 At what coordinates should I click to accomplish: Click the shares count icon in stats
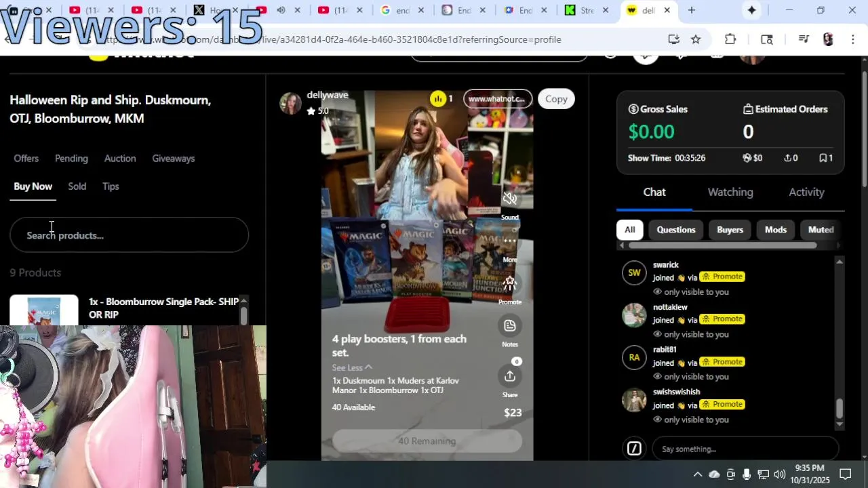788,158
